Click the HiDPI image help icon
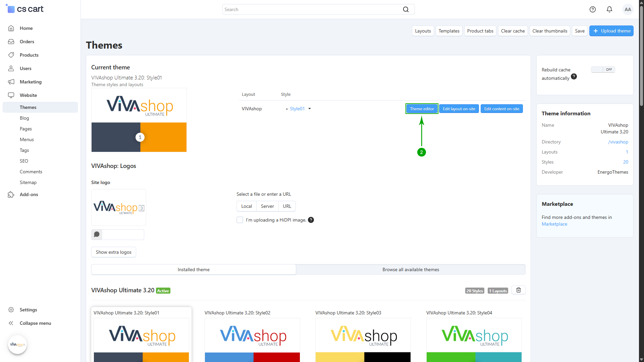This screenshot has width=644, height=362. coord(311,220)
